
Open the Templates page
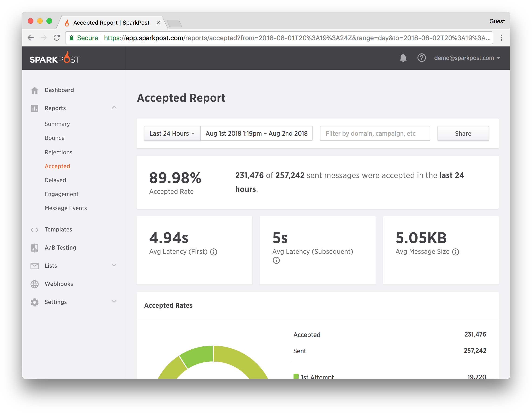[x=58, y=229]
